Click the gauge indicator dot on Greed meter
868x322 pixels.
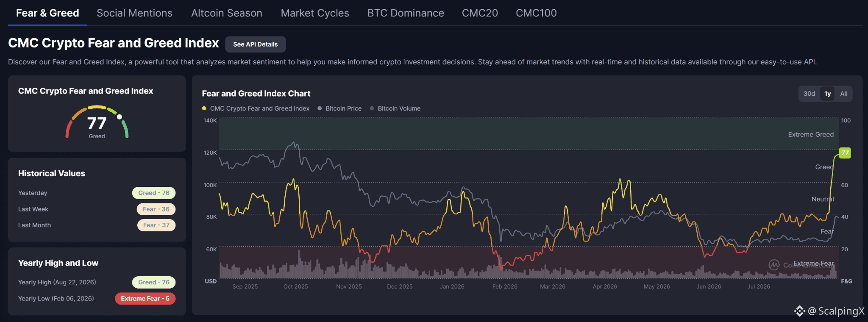[x=120, y=117]
